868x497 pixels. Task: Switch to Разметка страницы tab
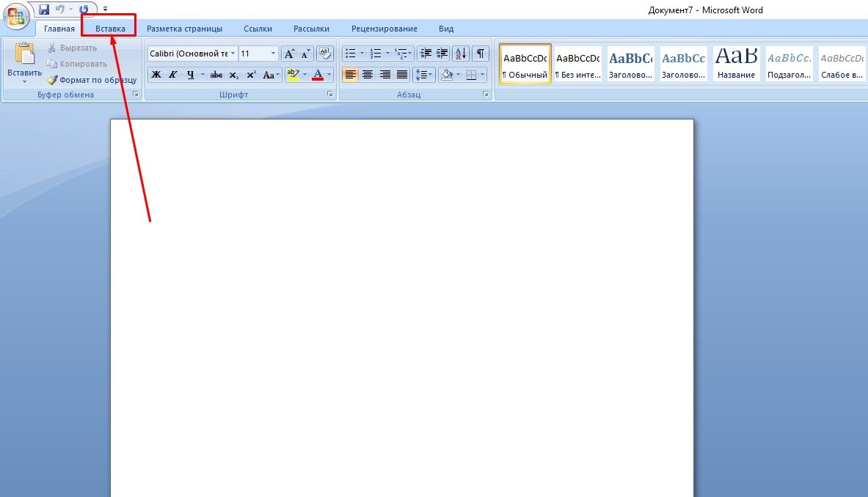[x=184, y=29]
